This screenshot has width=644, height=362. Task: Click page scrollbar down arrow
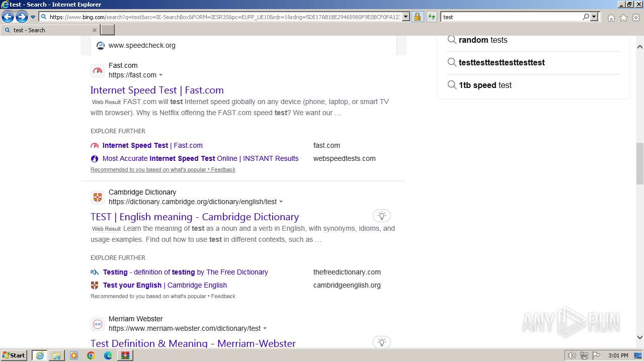pyautogui.click(x=640, y=338)
